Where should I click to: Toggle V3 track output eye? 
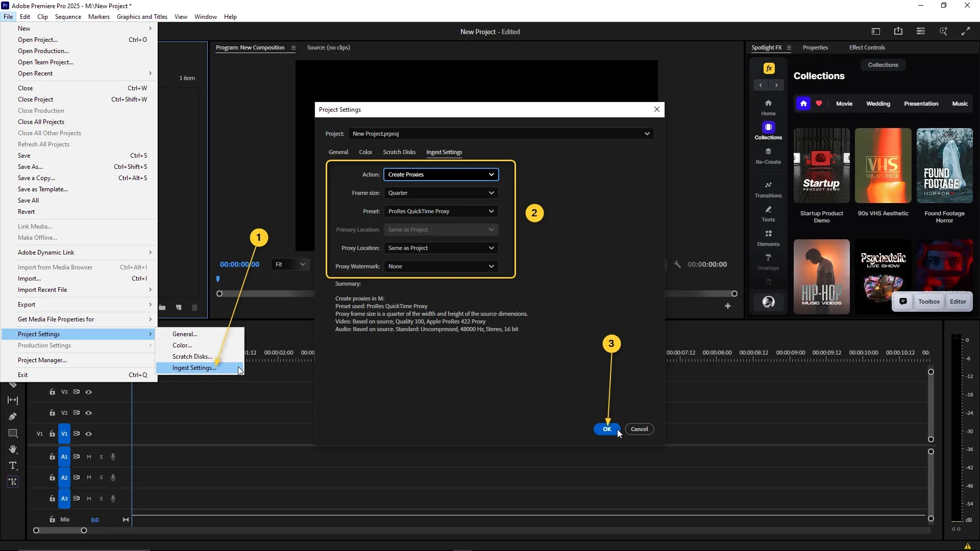click(x=88, y=392)
